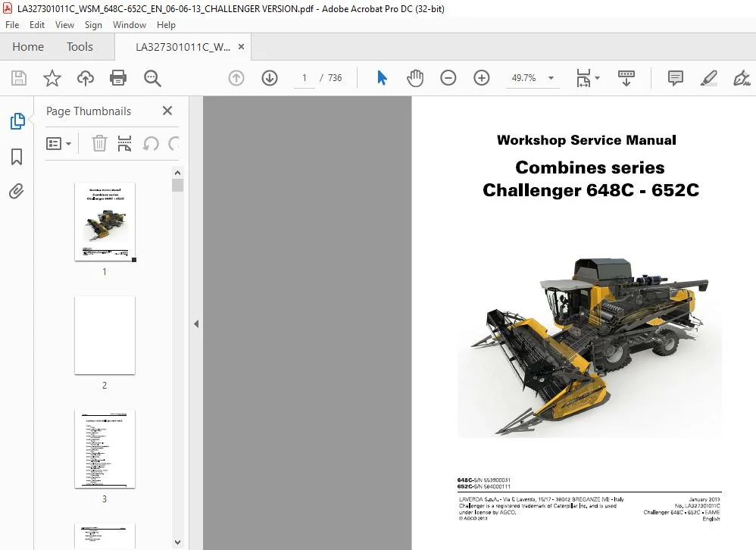Click the combine harvester image
Image resolution: width=756 pixels, height=550 pixels.
(589, 346)
